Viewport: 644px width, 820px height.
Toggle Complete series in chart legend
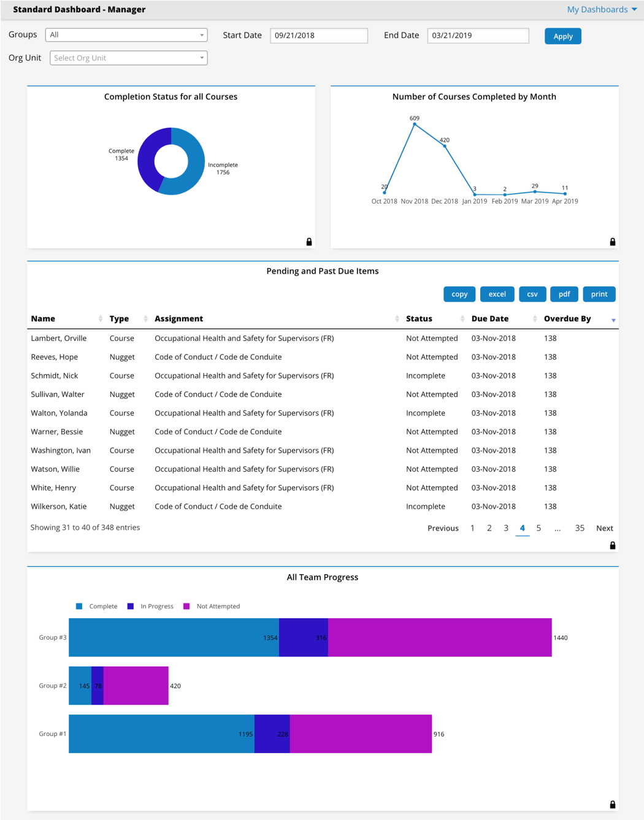(x=96, y=607)
